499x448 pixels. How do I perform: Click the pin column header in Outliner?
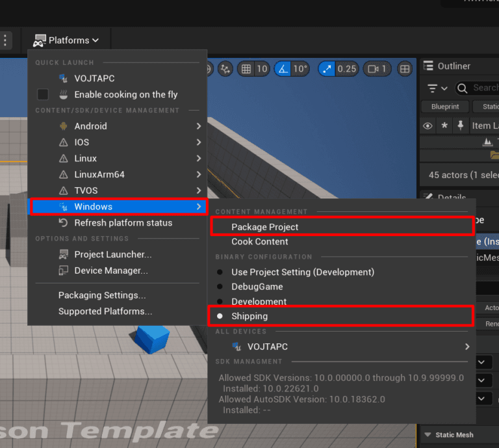click(x=460, y=125)
